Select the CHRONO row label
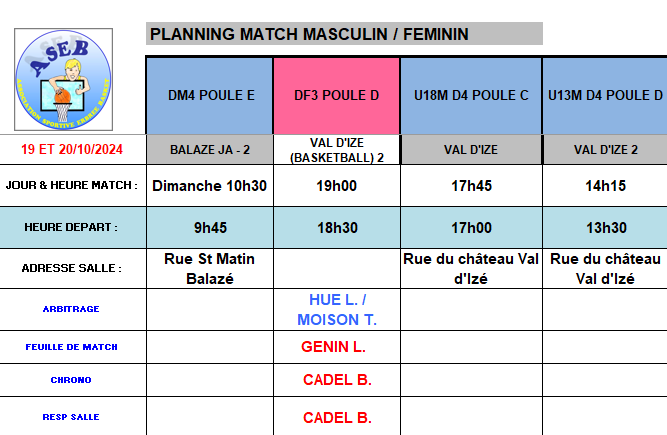Image resolution: width=667 pixels, height=435 pixels. 72,380
